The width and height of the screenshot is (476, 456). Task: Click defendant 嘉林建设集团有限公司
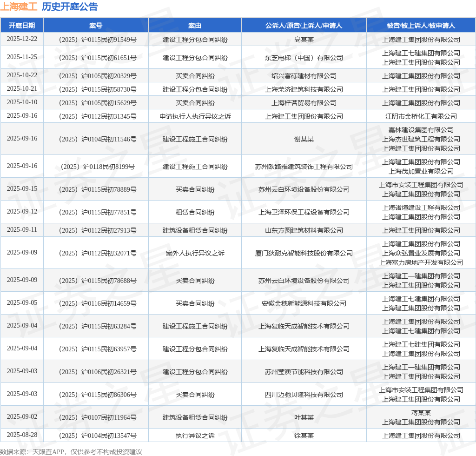[x=421, y=130]
